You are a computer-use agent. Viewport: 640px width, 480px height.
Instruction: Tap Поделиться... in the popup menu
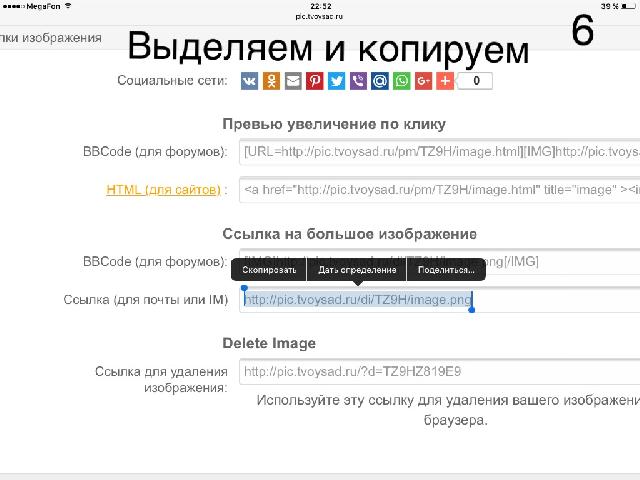click(x=446, y=270)
